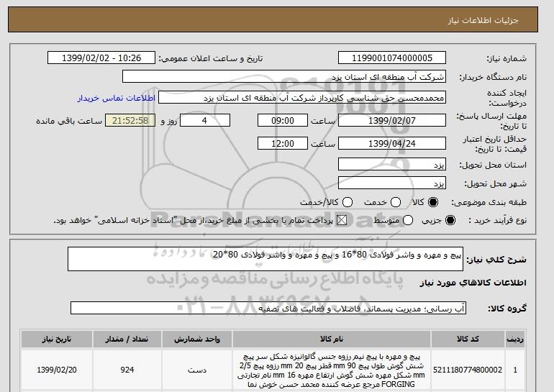Click the شماره نیاز label
Viewport: 554px width, 392px height.
pyautogui.click(x=507, y=58)
